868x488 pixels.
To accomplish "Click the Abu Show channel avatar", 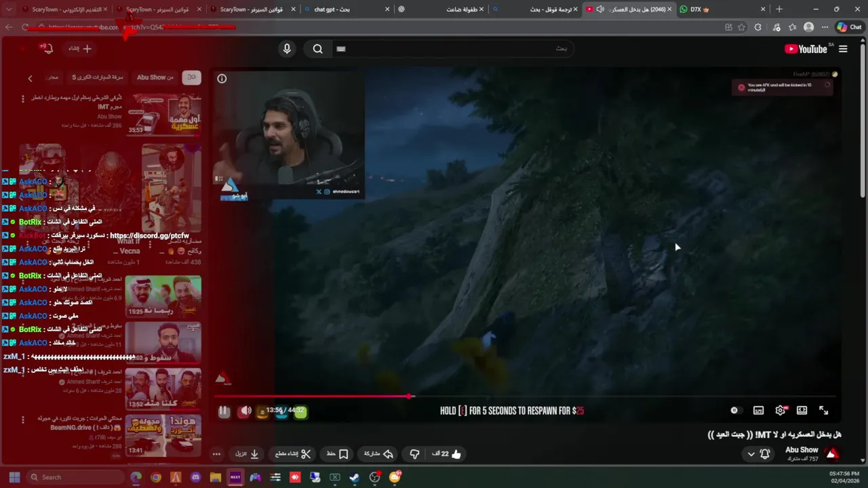I will point(832,454).
